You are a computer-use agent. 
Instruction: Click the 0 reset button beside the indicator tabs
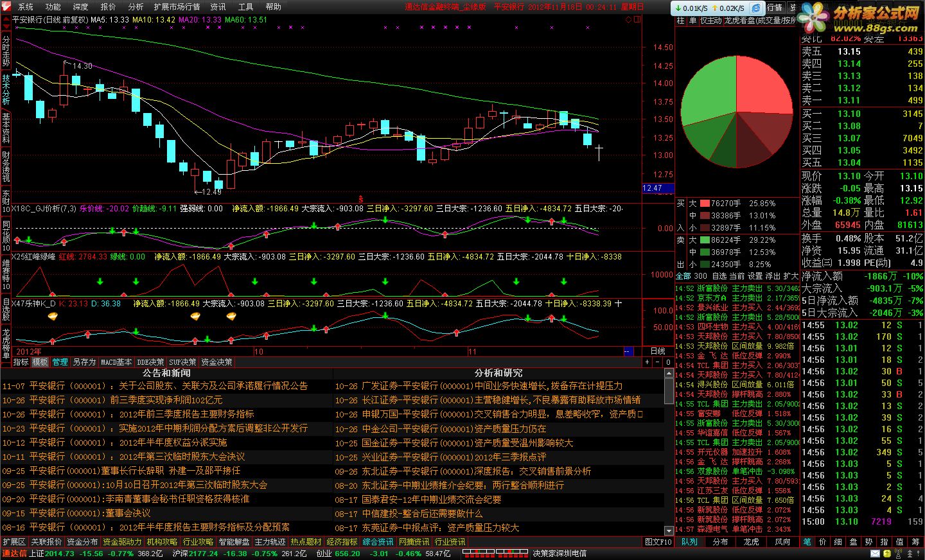point(668,362)
